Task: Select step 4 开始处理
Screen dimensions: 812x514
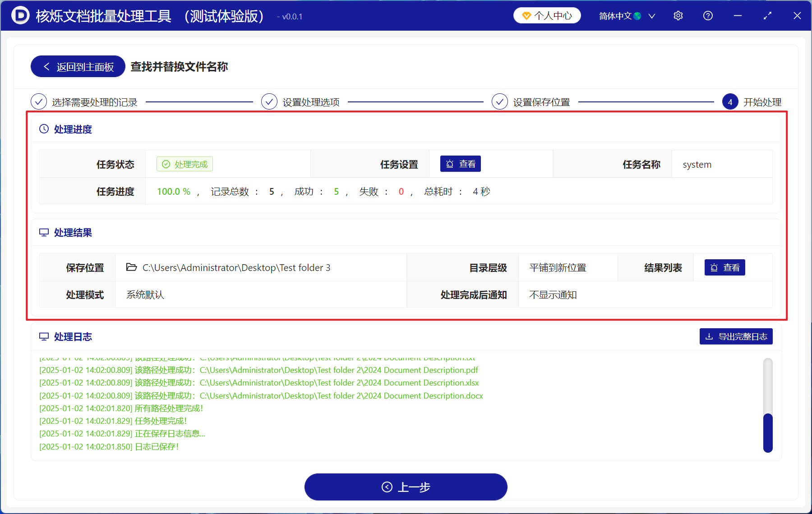Action: click(x=752, y=102)
